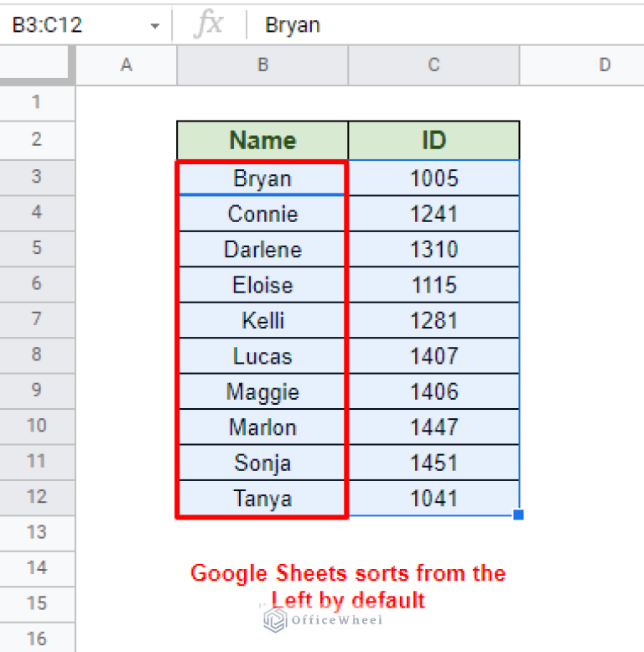The height and width of the screenshot is (652, 644).
Task: Select column A header
Action: 127,65
